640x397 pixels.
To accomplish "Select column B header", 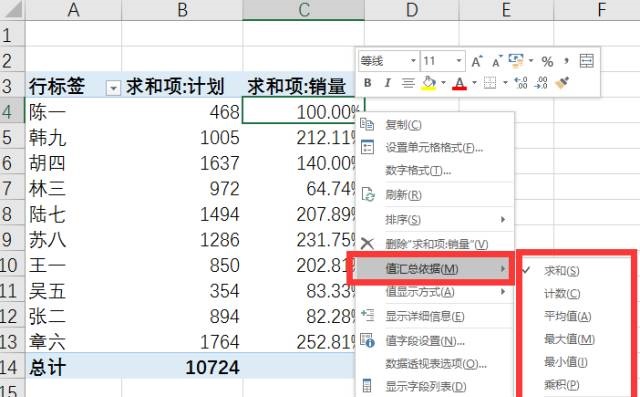I will tap(182, 10).
